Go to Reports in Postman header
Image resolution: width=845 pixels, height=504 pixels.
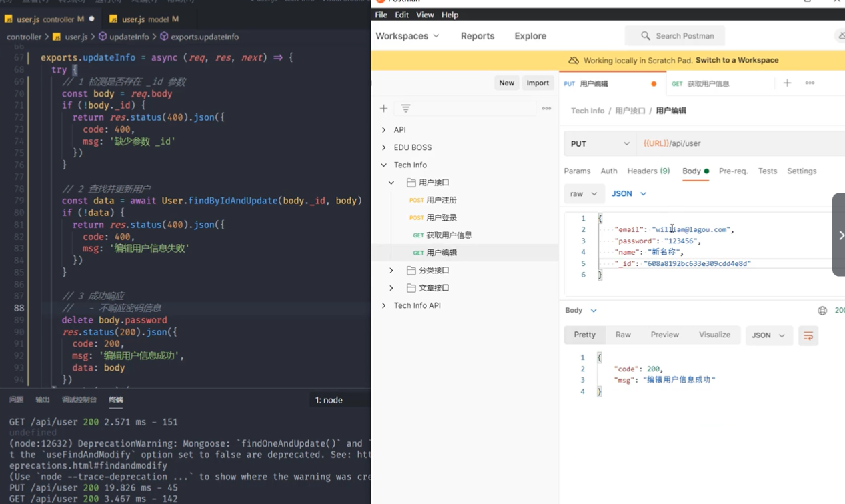478,36
